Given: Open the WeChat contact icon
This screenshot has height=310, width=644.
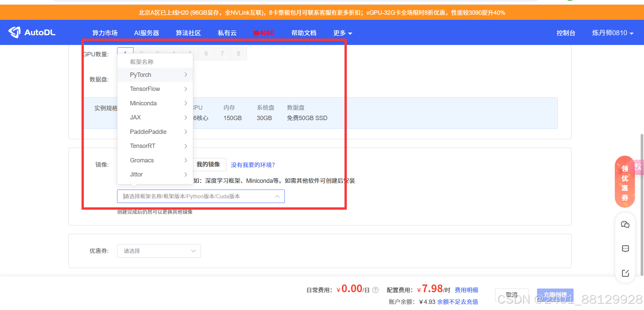Looking at the screenshot, I should [625, 224].
